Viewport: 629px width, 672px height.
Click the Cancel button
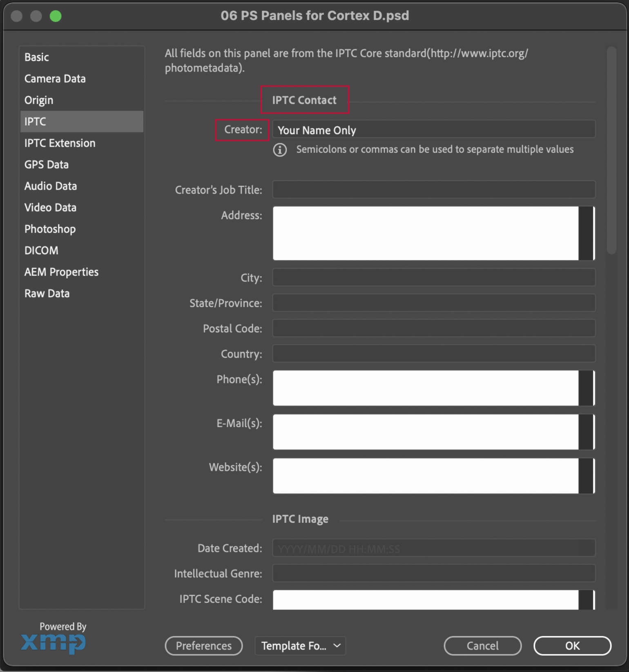(482, 646)
